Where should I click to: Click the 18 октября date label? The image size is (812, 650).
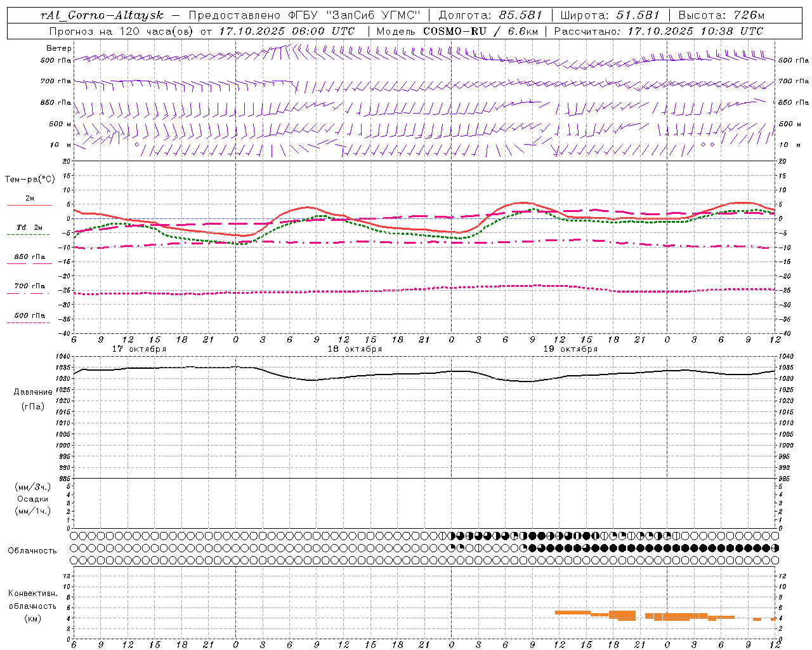(355, 349)
